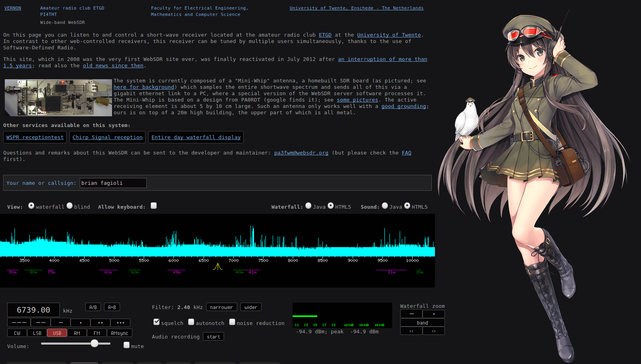Select AM demodulation mode
The width and height of the screenshot is (641, 364).
pyautogui.click(x=77, y=333)
